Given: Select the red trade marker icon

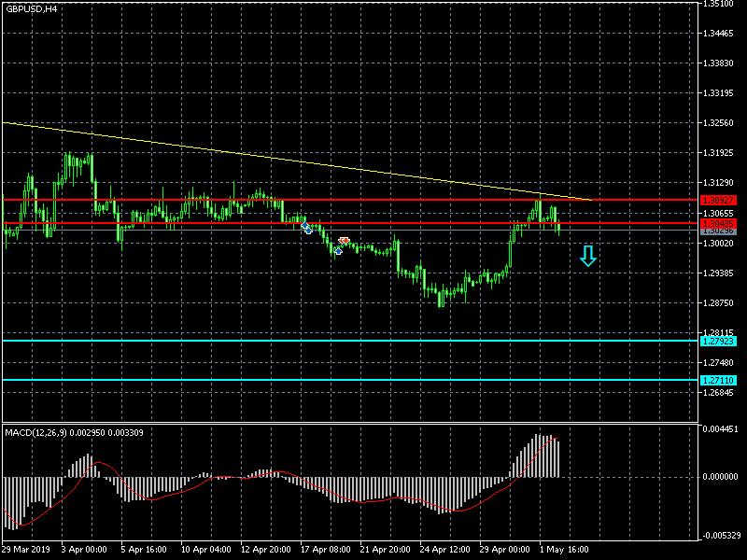Looking at the screenshot, I should (344, 241).
